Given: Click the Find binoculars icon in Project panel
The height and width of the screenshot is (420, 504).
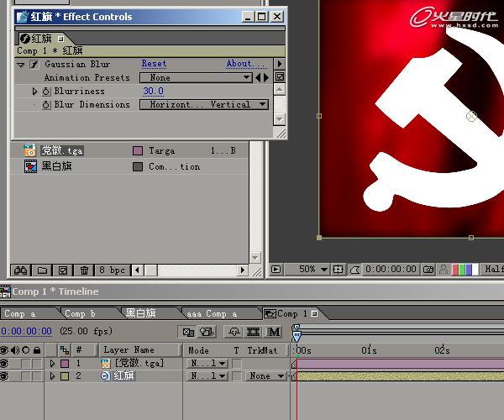Looking at the screenshot, I should point(20,270).
